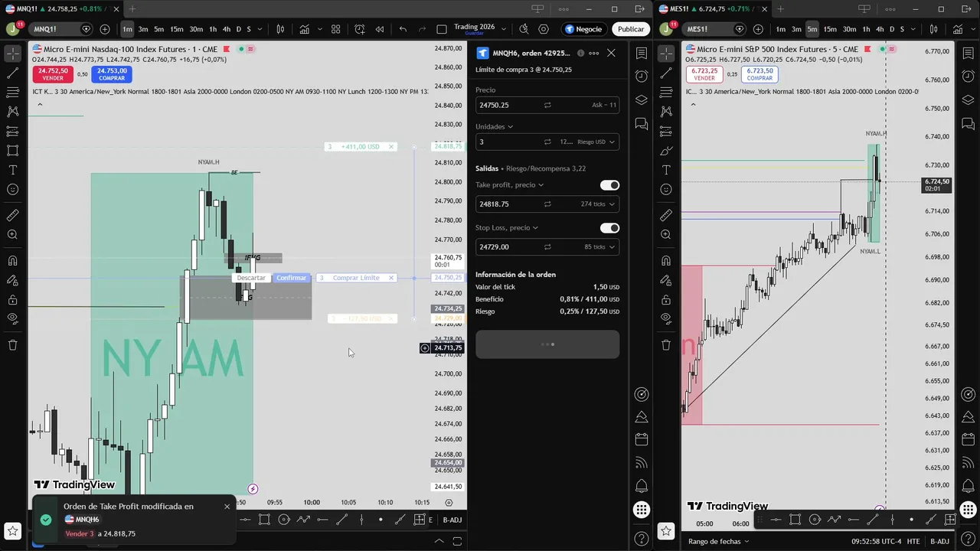Open the Unidades label dropdown

pos(494,126)
